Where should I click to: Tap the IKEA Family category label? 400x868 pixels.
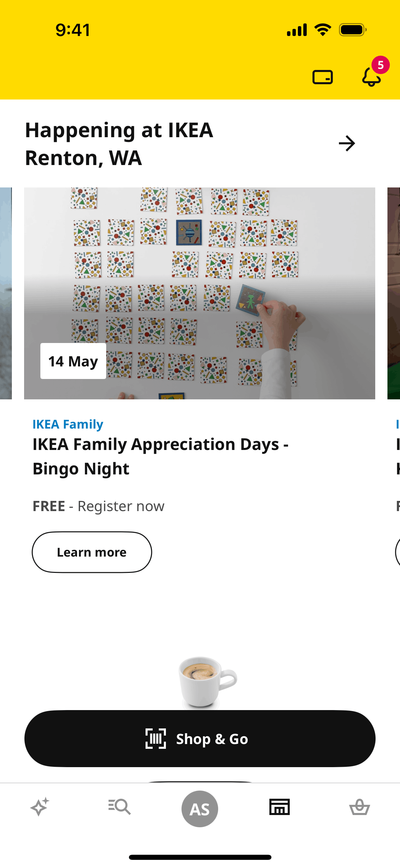[68, 424]
